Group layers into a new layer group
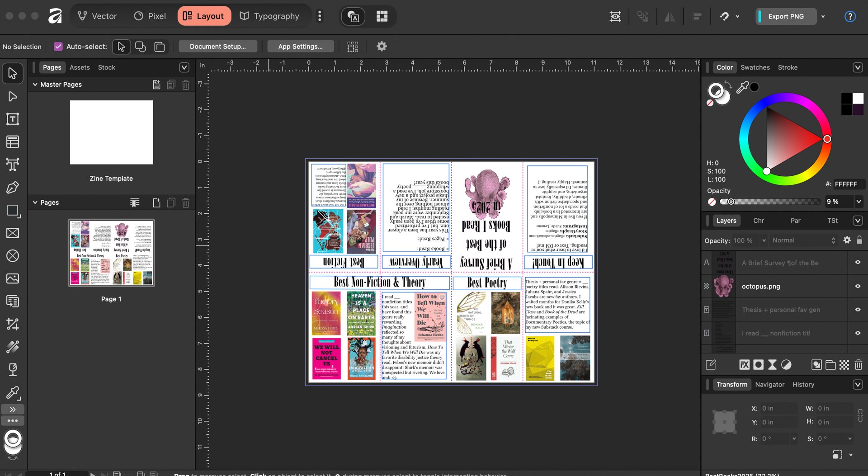868x476 pixels. click(830, 365)
